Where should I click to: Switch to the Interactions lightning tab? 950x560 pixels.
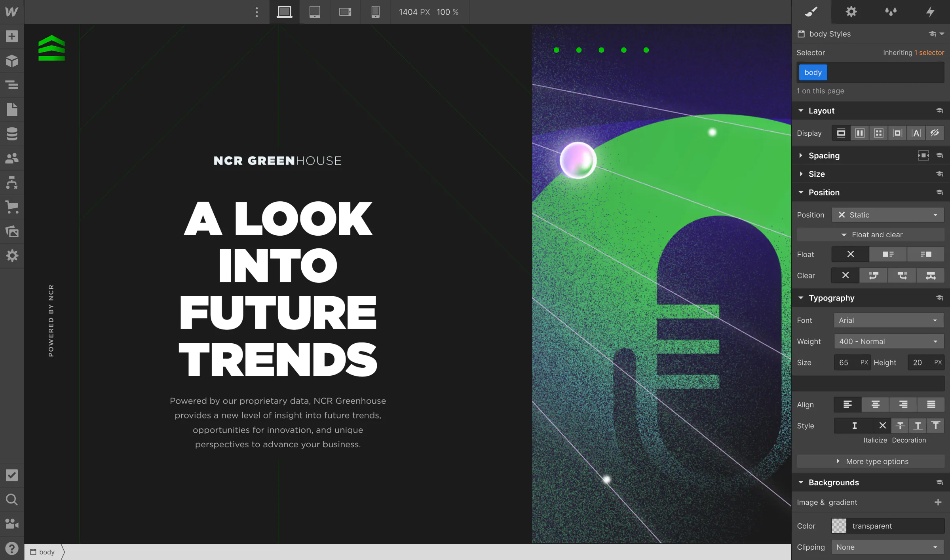[930, 12]
